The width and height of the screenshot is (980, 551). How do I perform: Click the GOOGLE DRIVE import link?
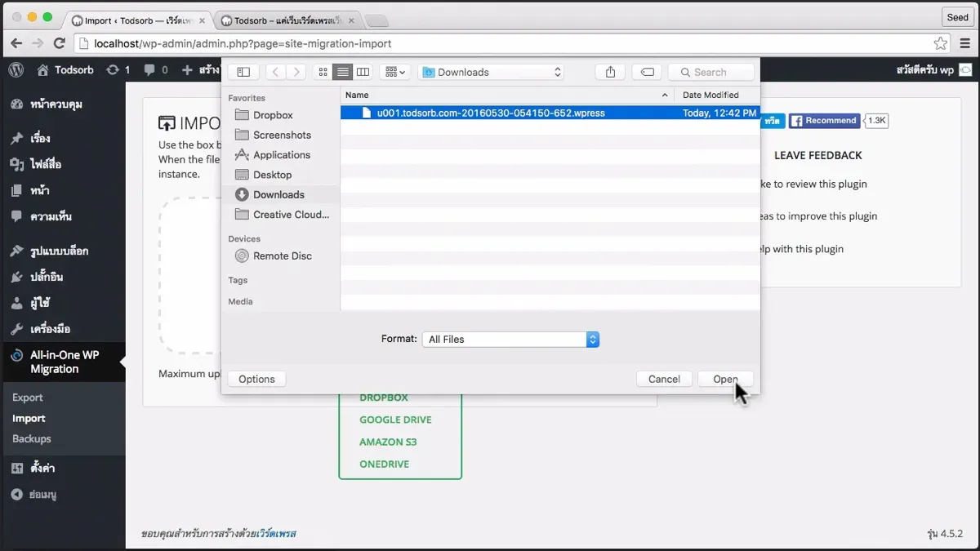(x=395, y=419)
